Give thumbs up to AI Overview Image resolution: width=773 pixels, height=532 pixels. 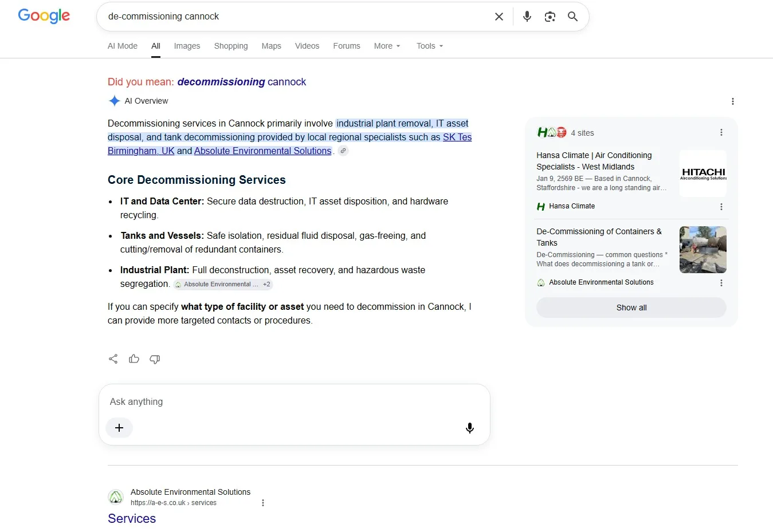tap(134, 359)
